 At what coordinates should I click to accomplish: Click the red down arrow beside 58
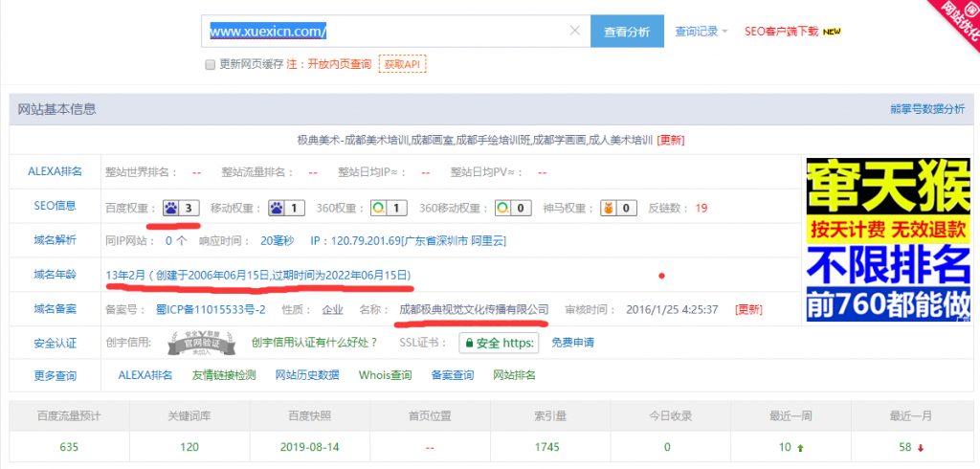tap(920, 448)
